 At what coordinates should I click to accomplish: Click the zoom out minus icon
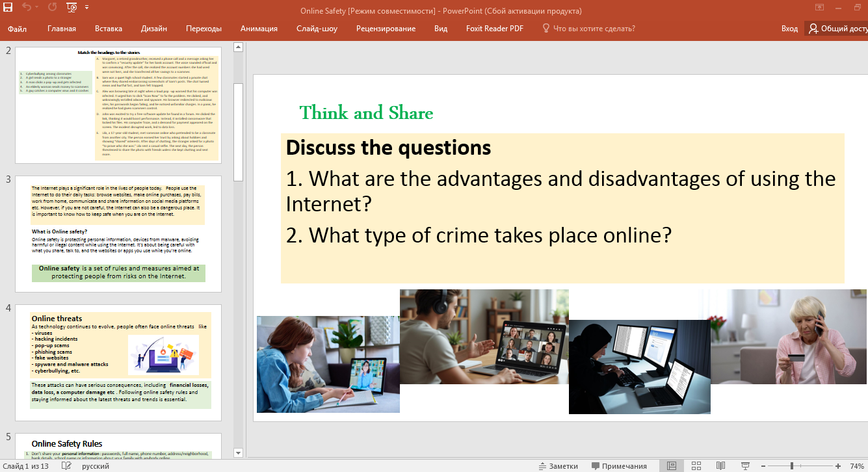click(761, 465)
